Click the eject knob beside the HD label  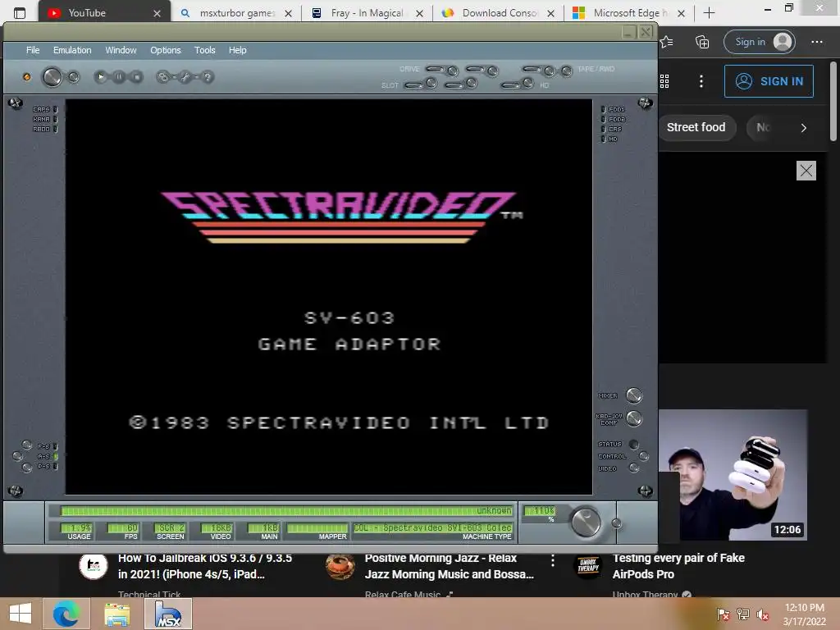tap(527, 83)
